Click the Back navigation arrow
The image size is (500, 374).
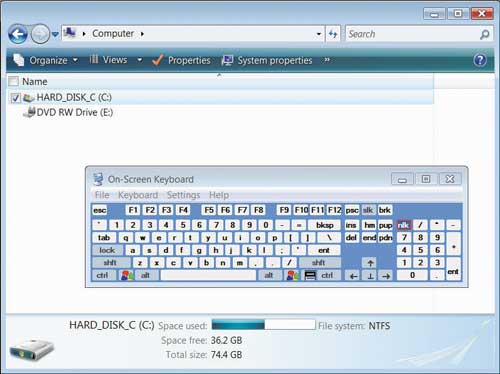coord(18,34)
